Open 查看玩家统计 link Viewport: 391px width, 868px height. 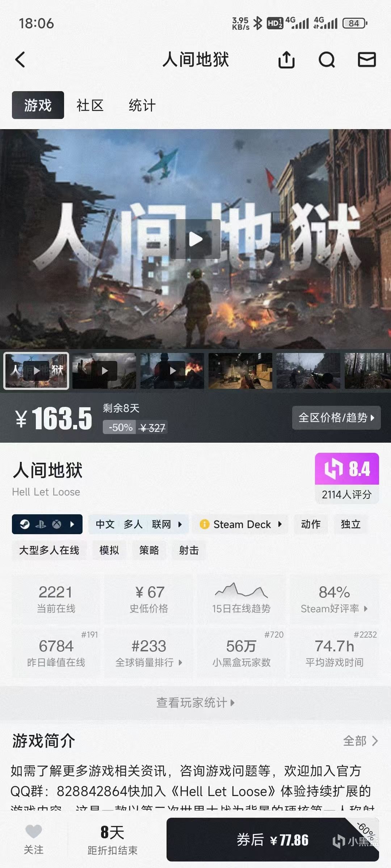pos(195,702)
